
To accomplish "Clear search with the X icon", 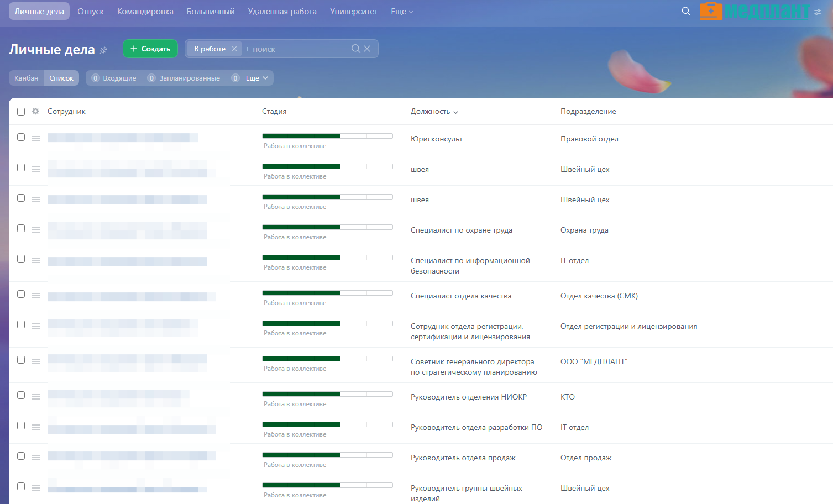I will pyautogui.click(x=367, y=49).
